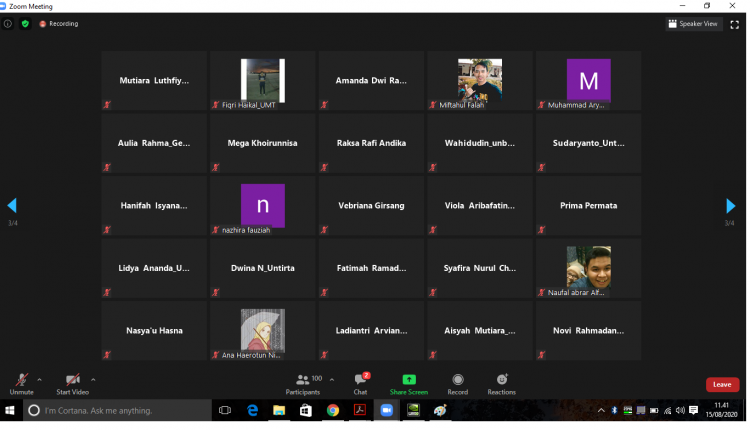Expand audio options arrow next to Unmute
Screen dimensions: 750x430
tap(40, 380)
